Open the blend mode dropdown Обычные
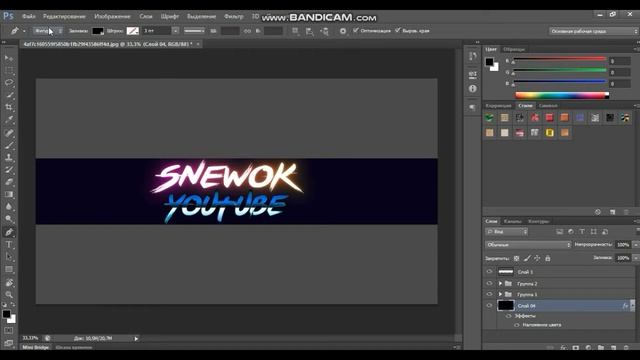The height and width of the screenshot is (360, 640). click(528, 244)
